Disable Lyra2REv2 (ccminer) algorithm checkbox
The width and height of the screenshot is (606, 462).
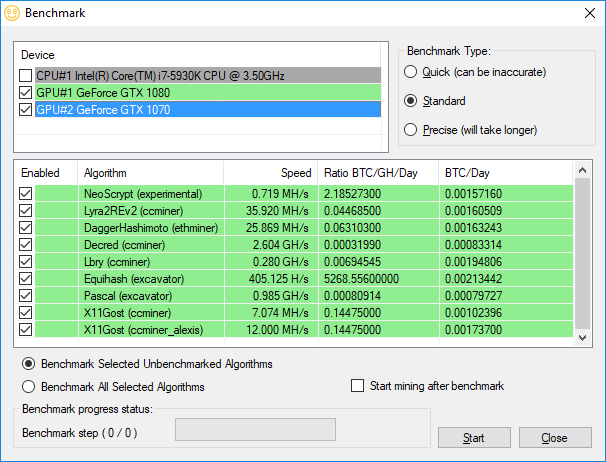click(x=26, y=210)
